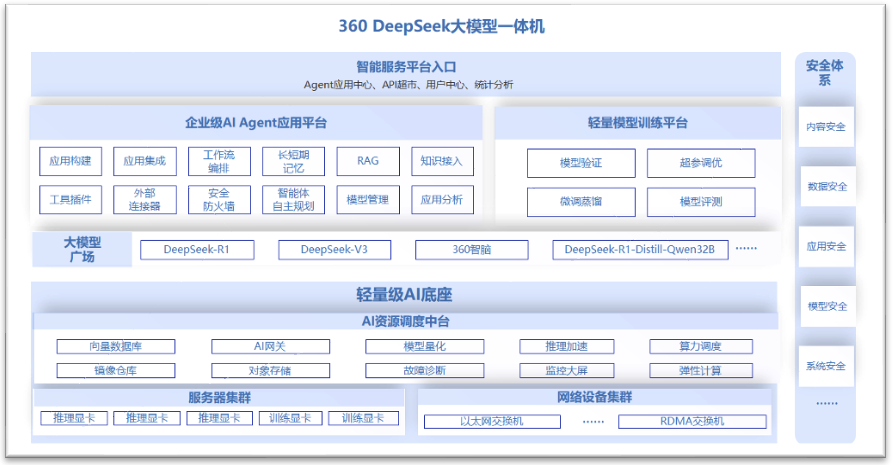Click the 轻量模型训练平台 heading
Screen dimensions: 895x465
click(638, 123)
